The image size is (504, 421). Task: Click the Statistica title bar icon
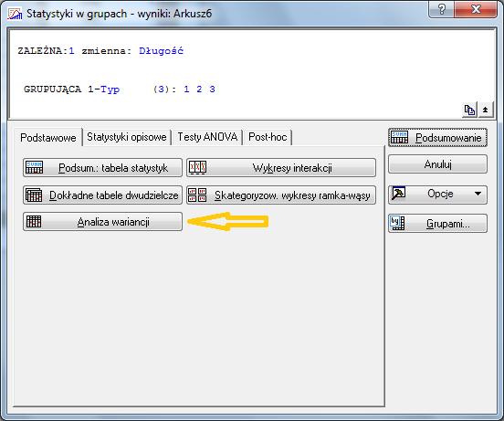coord(16,14)
